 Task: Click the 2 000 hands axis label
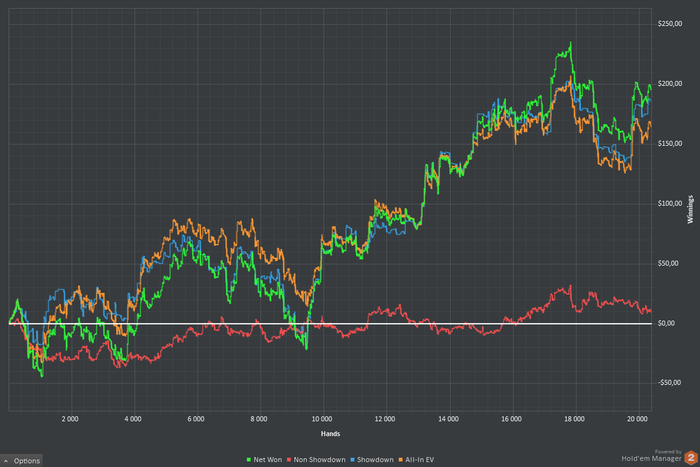pos(70,419)
